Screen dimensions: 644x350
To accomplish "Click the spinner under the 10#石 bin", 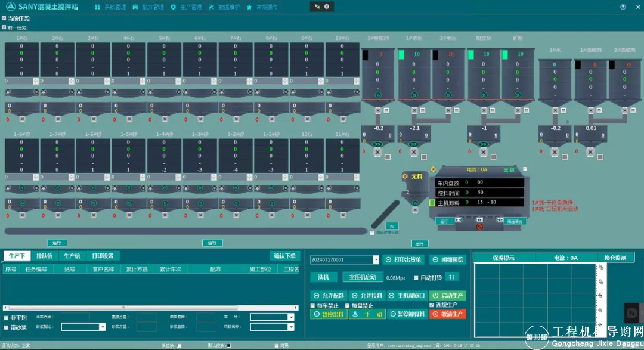I will pos(357,81).
